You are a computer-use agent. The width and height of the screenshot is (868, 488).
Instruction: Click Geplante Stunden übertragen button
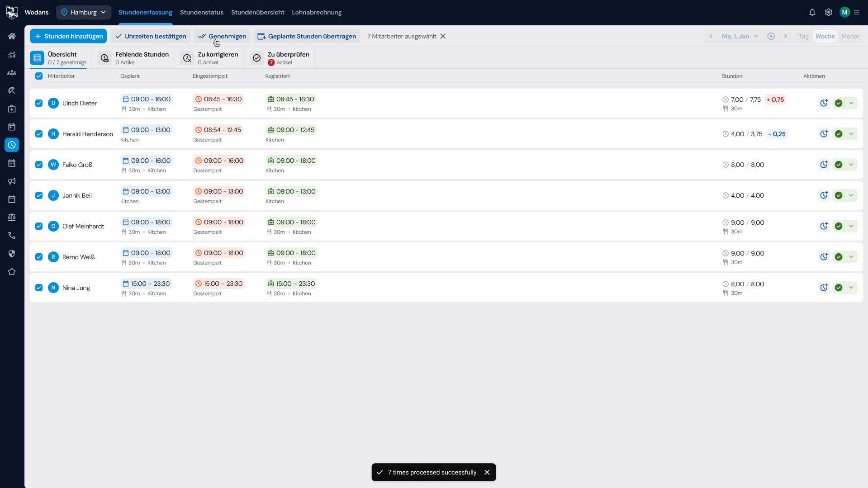(x=307, y=36)
